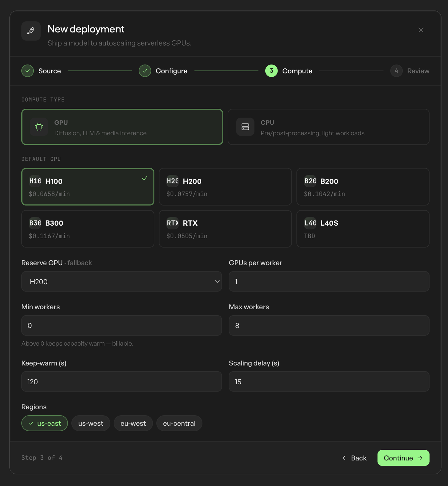Screen dimensions: 448x486
Task: Focus the GPUs per worker field
Action: pyautogui.click(x=329, y=282)
